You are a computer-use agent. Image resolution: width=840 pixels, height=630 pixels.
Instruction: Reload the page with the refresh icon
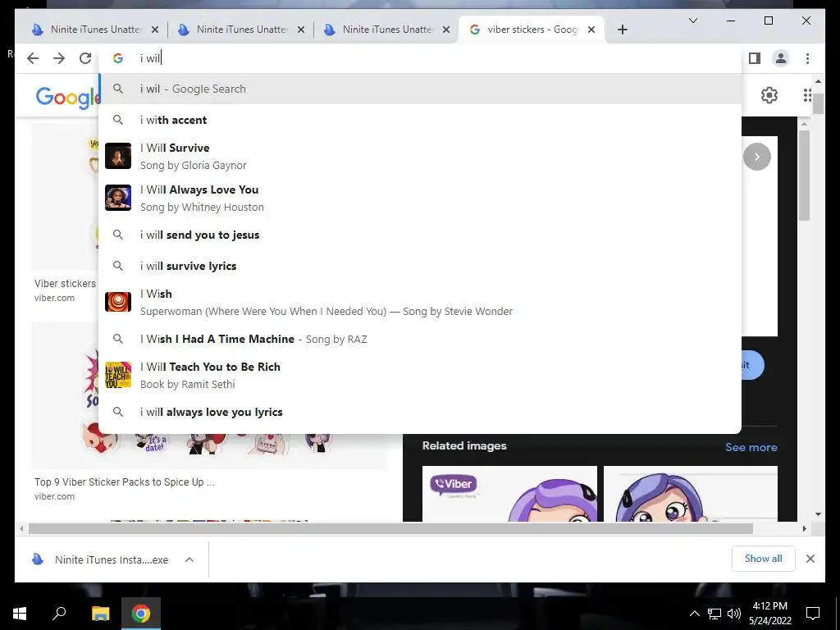(x=85, y=58)
